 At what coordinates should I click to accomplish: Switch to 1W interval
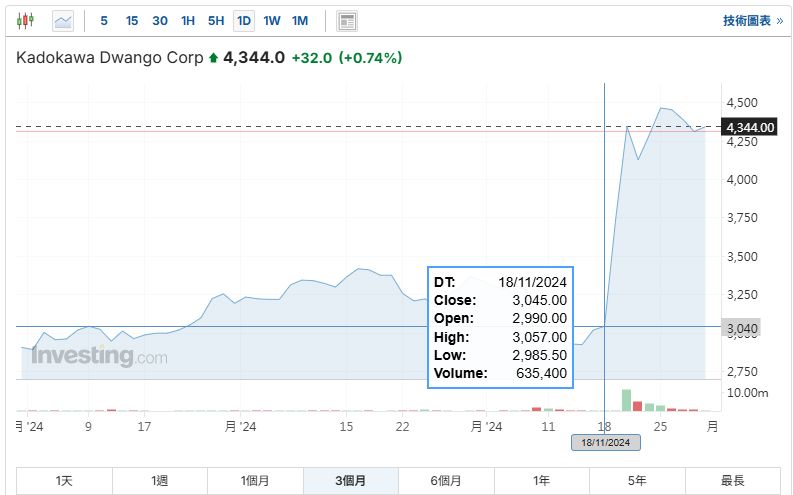[x=272, y=20]
